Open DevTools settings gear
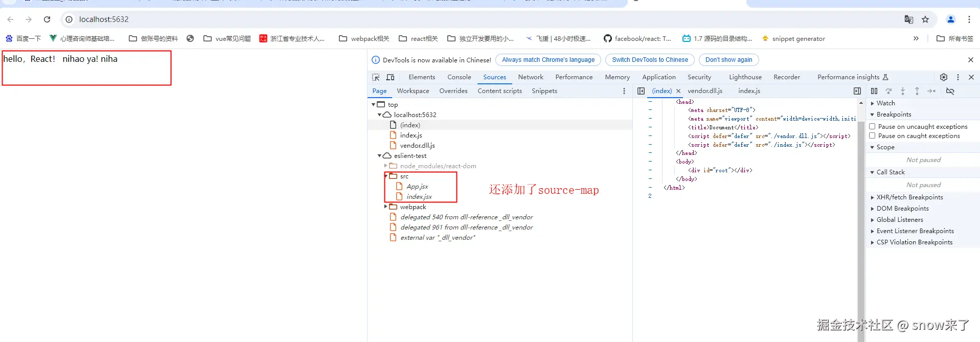 944,77
